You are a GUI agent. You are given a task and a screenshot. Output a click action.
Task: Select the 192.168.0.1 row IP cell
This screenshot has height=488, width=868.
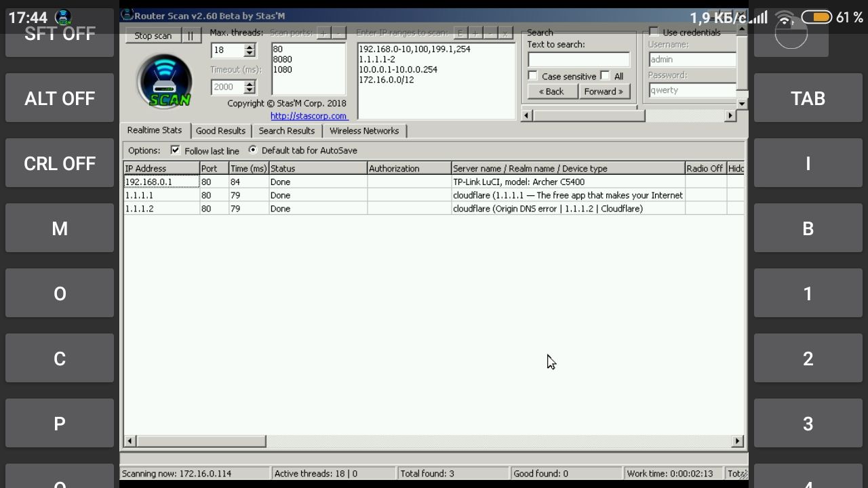coord(161,182)
